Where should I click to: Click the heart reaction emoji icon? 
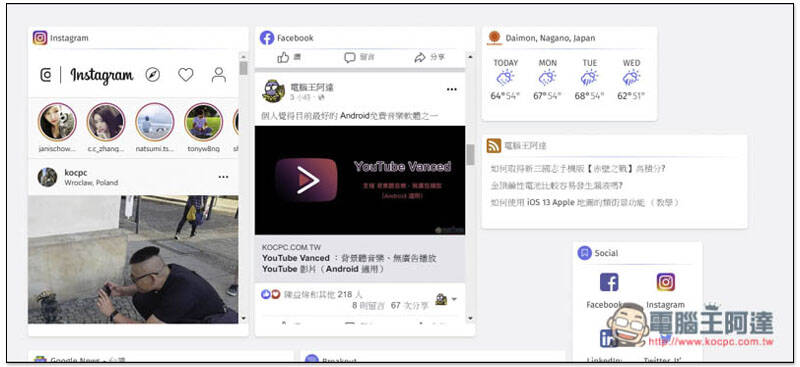click(x=276, y=295)
